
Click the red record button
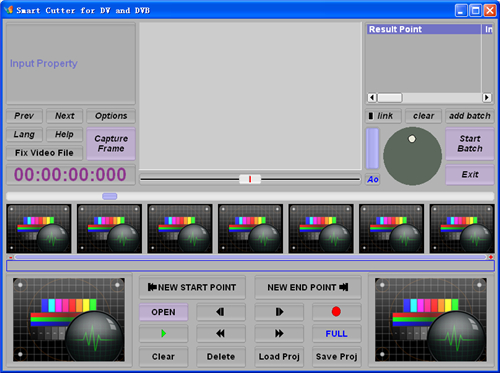[x=336, y=312]
